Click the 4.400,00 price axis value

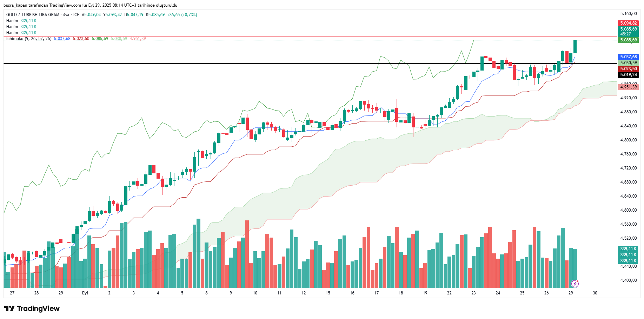(x=629, y=280)
